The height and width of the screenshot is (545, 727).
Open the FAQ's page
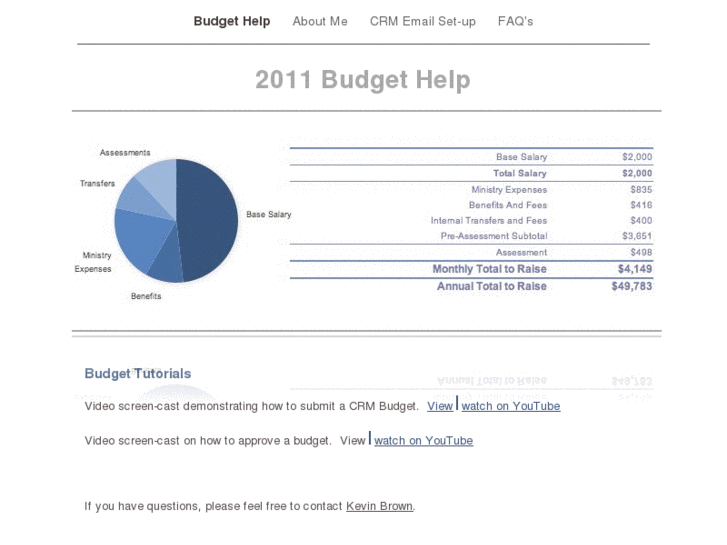(x=515, y=21)
